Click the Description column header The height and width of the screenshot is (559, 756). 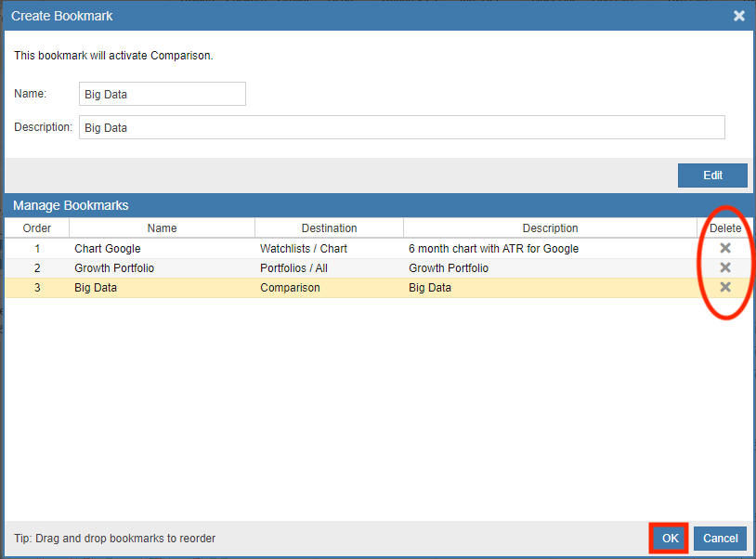[550, 227]
